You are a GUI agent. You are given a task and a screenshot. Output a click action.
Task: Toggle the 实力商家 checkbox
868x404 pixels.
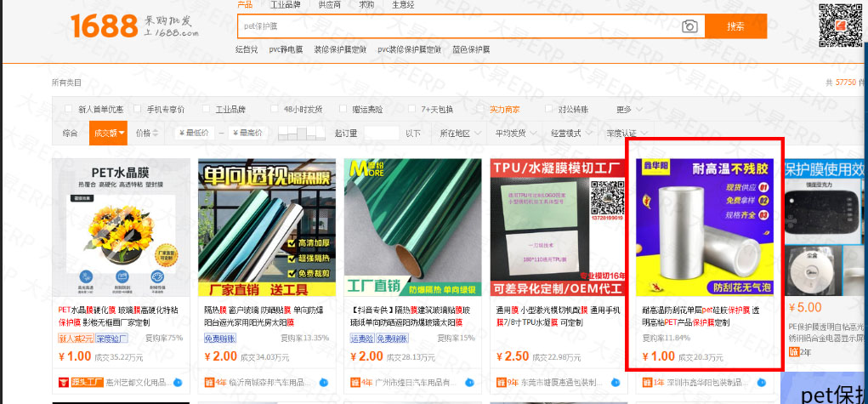coord(480,109)
